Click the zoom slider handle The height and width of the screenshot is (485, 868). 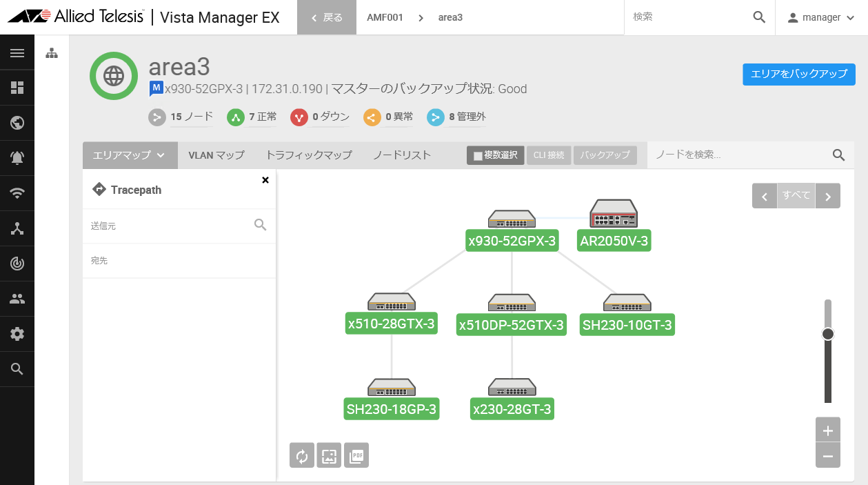(828, 334)
